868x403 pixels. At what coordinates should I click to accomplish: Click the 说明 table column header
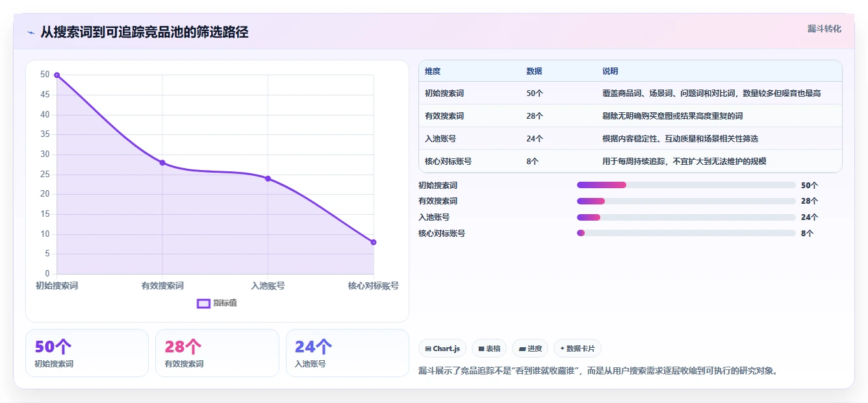610,71
